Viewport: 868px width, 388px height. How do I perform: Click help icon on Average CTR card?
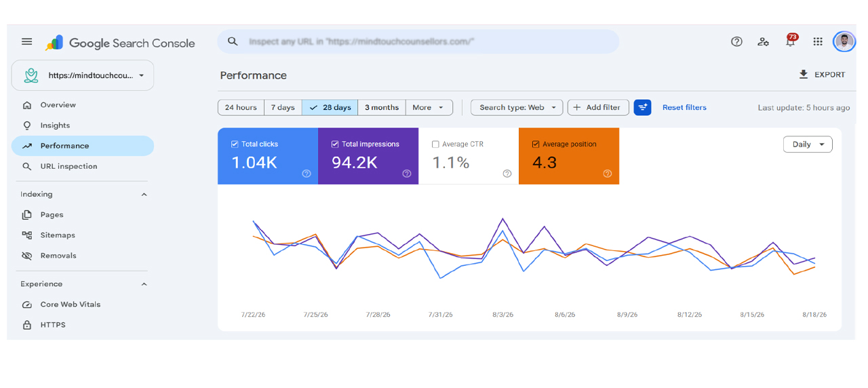[x=507, y=174]
